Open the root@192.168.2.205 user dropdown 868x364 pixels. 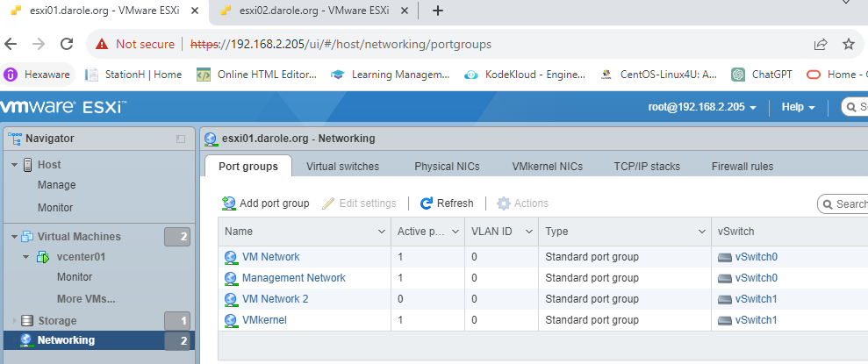(702, 107)
